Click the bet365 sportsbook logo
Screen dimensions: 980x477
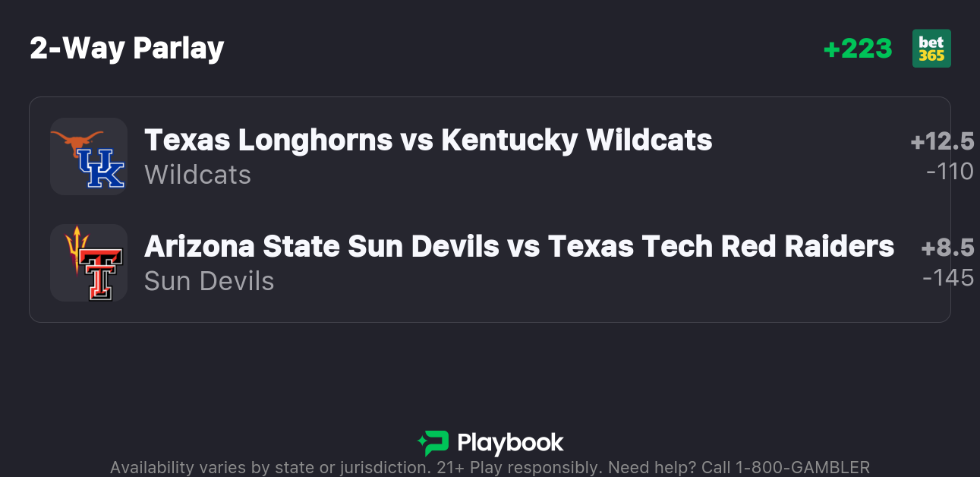point(931,49)
